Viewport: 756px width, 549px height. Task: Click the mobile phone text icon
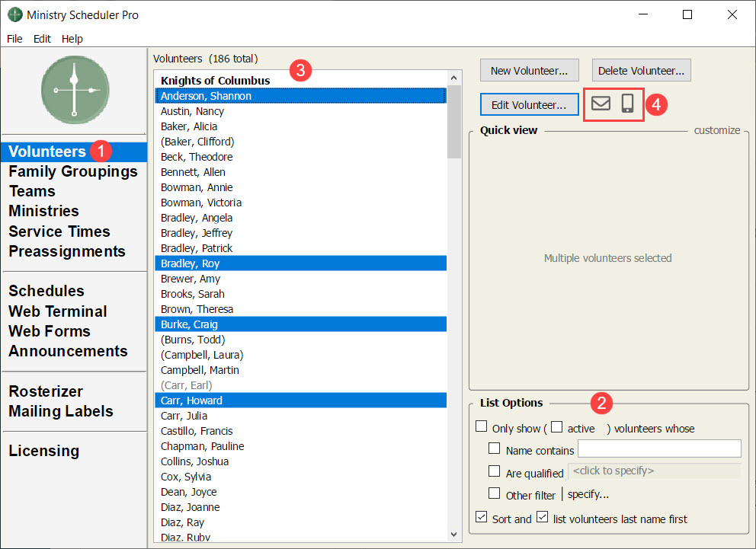[627, 104]
